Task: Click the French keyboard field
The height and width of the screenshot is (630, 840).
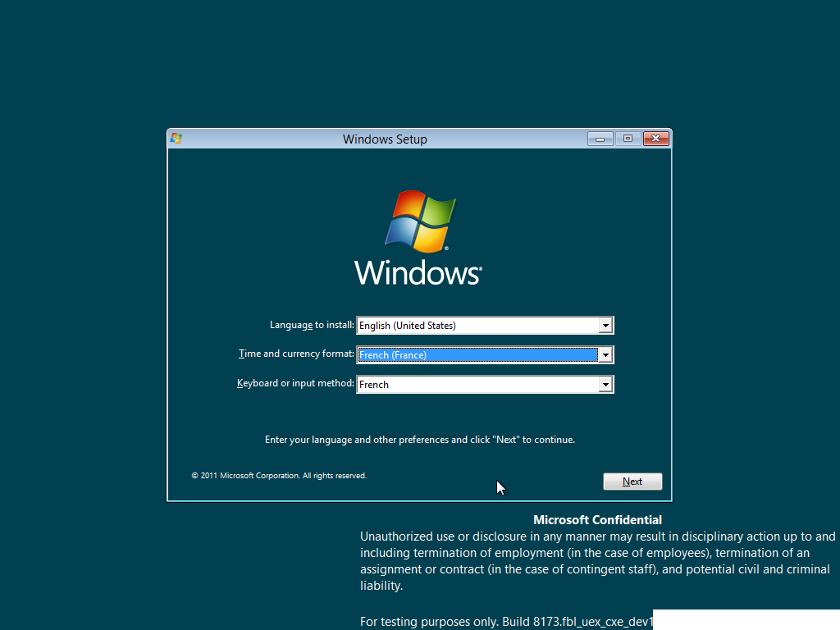Action: (485, 384)
